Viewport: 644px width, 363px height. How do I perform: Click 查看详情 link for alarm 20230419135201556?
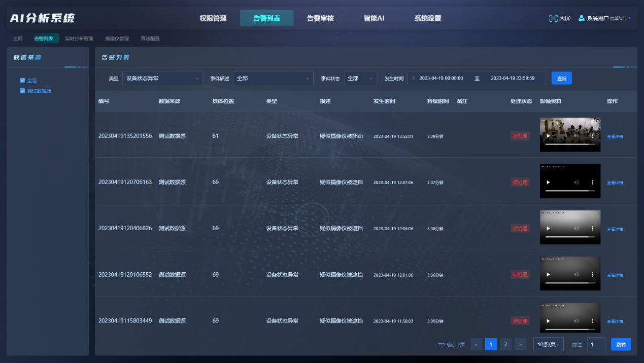pyautogui.click(x=615, y=136)
